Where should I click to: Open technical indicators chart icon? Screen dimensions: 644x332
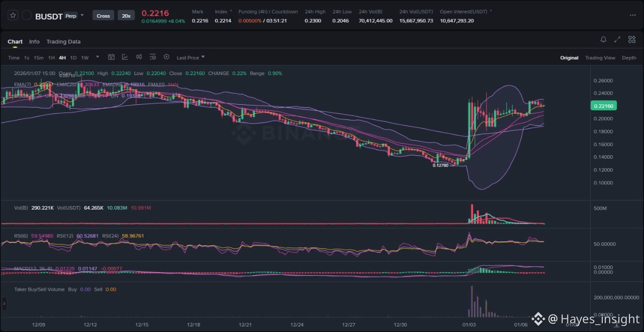point(125,57)
